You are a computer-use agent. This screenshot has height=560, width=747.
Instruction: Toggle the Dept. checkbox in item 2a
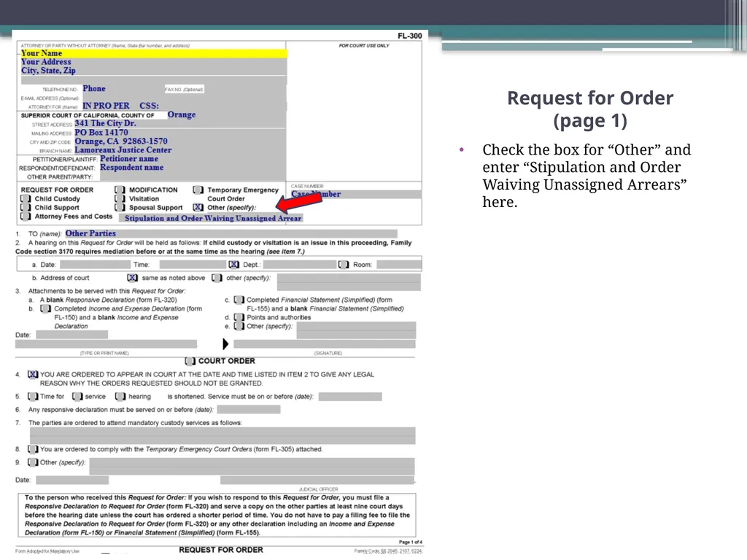pos(234,264)
